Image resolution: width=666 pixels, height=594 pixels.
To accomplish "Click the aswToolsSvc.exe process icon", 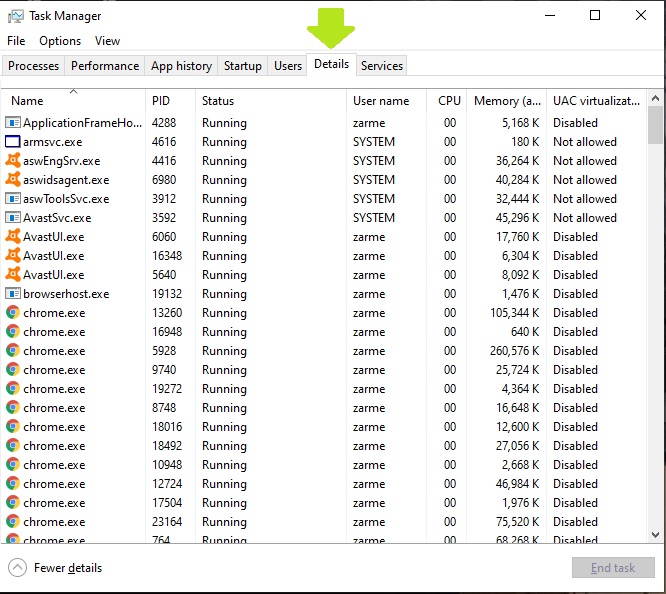I will [x=13, y=198].
